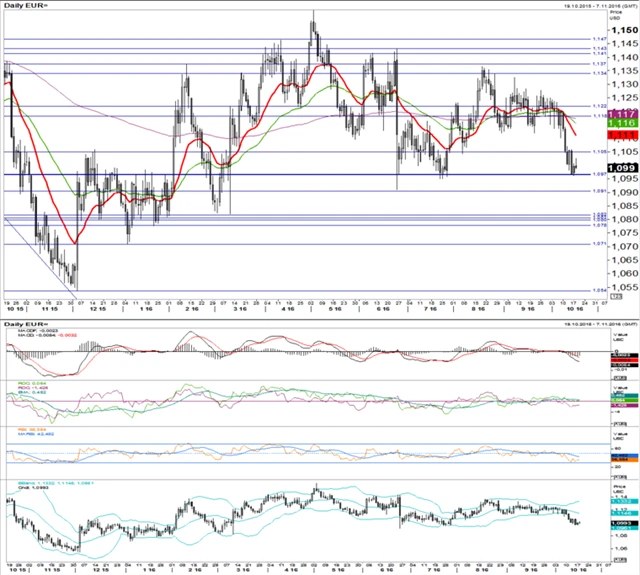Click the black current price tag 1,099
The height and width of the screenshot is (575, 640).
pos(621,167)
